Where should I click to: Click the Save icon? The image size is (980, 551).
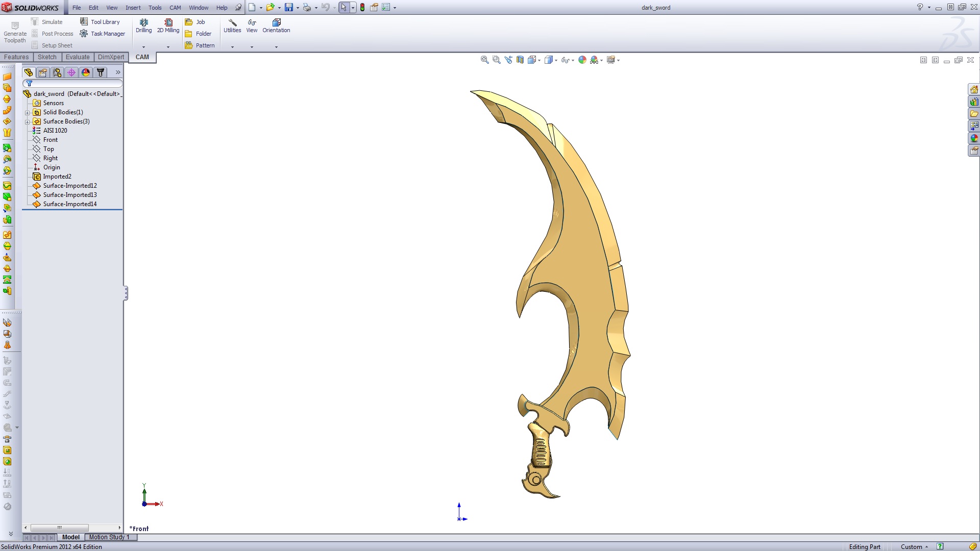289,8
